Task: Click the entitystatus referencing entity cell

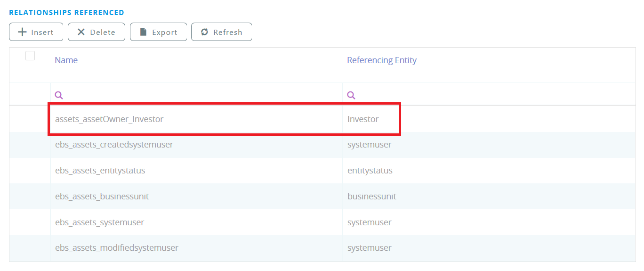Action: (370, 171)
